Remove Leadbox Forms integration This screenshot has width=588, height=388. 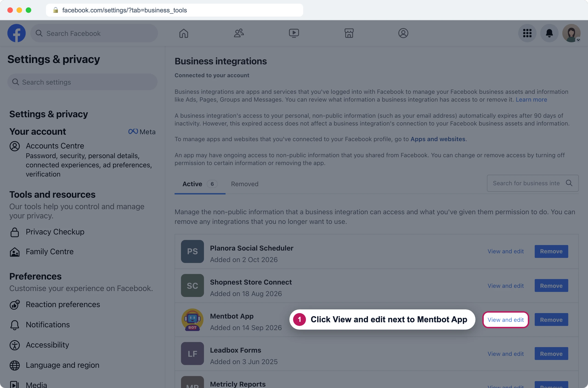click(x=551, y=354)
